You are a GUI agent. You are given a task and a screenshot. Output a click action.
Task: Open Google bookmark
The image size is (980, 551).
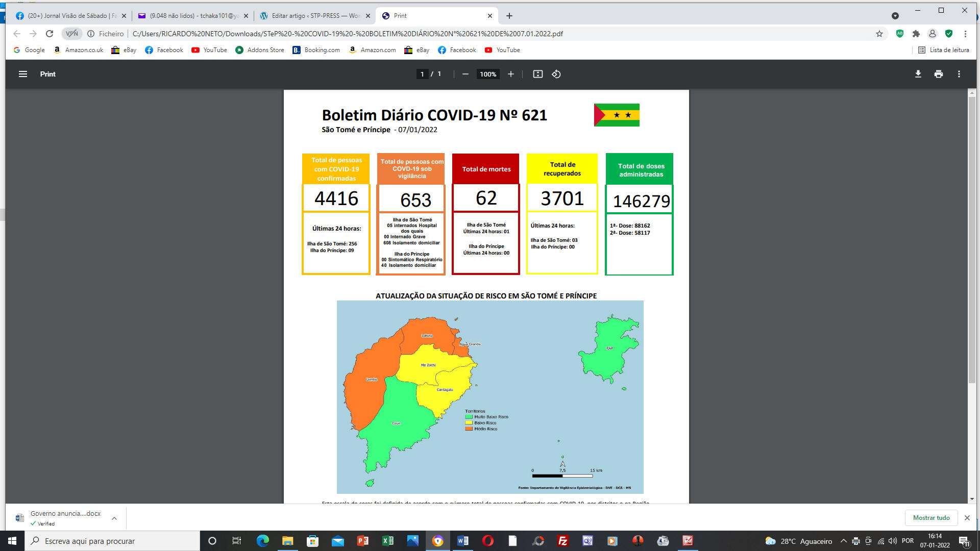point(29,50)
